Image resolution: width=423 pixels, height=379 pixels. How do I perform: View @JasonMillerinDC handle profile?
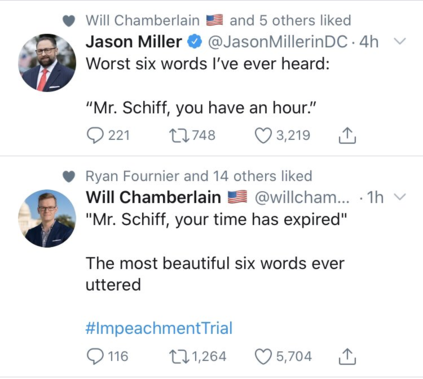278,42
